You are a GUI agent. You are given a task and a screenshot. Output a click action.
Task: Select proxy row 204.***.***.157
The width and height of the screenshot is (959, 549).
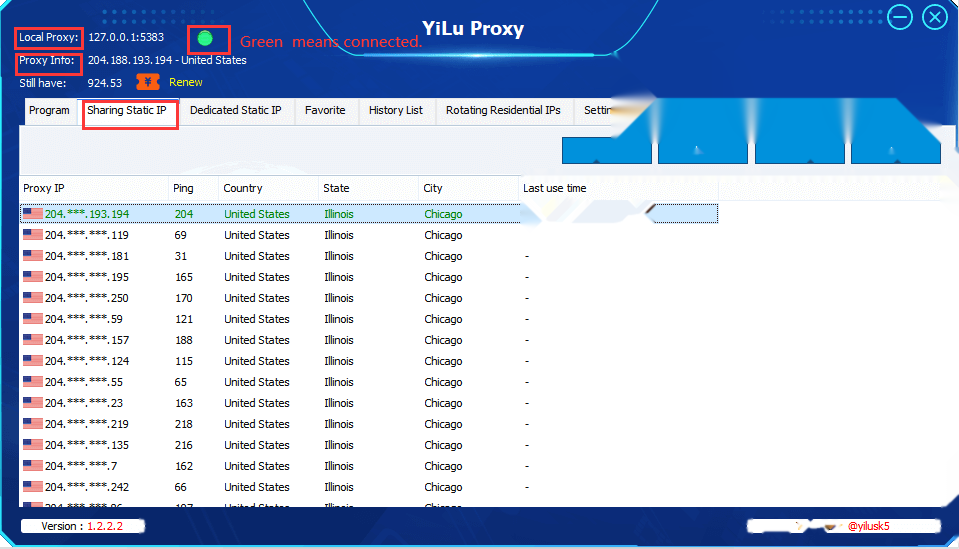coord(369,340)
